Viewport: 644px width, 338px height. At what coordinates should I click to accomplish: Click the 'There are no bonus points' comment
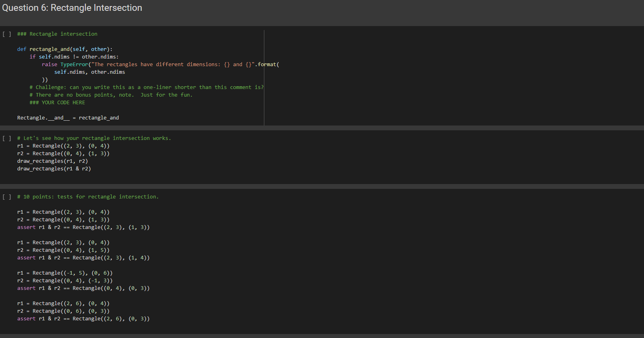pyautogui.click(x=111, y=95)
